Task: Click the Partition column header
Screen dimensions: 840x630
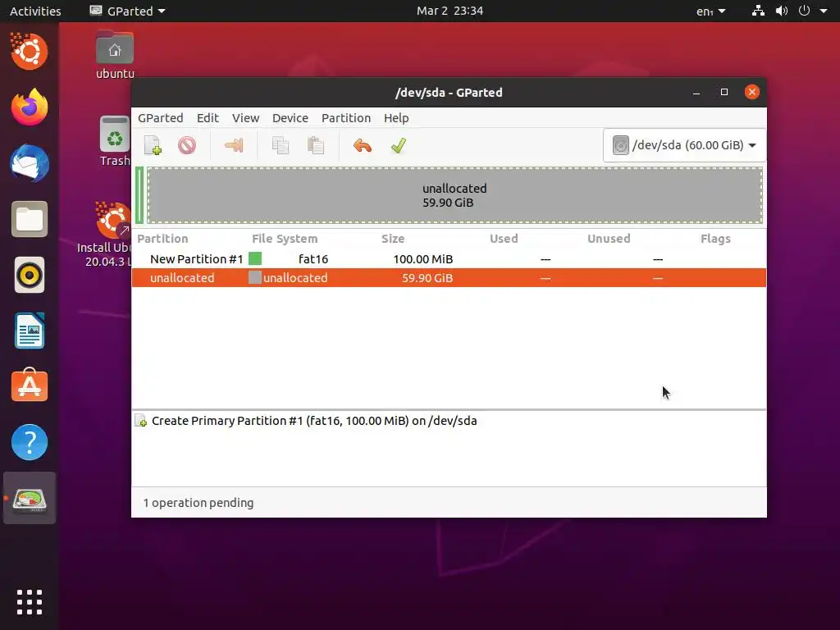Action: (x=163, y=239)
